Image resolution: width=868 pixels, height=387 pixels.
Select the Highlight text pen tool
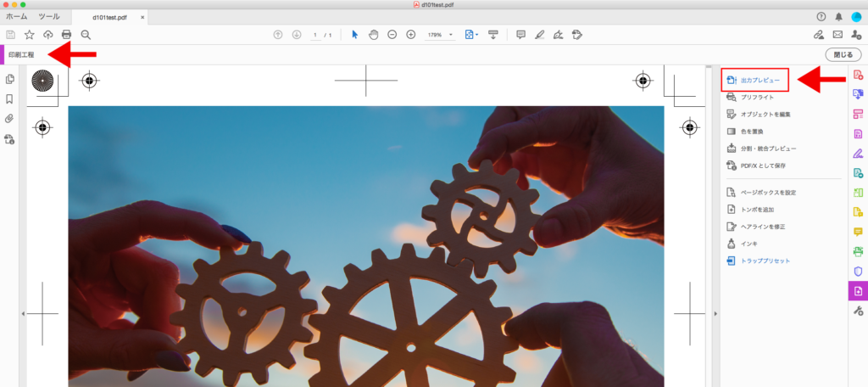tap(540, 35)
